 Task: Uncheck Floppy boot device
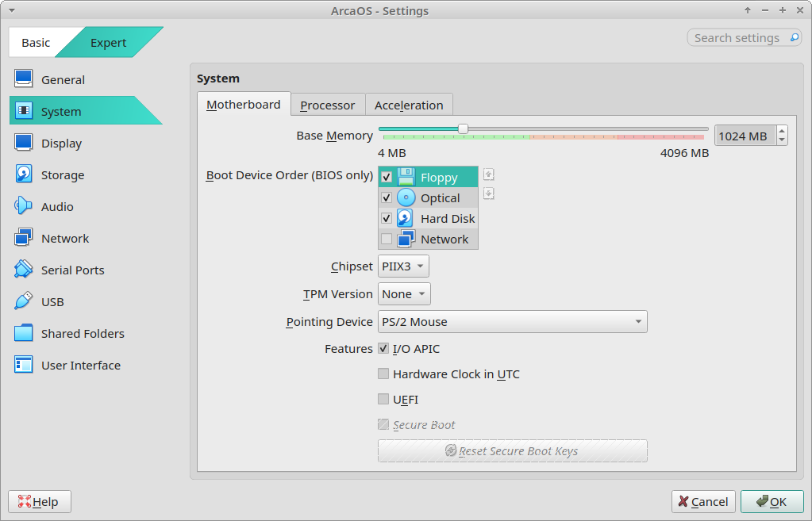[x=387, y=177]
